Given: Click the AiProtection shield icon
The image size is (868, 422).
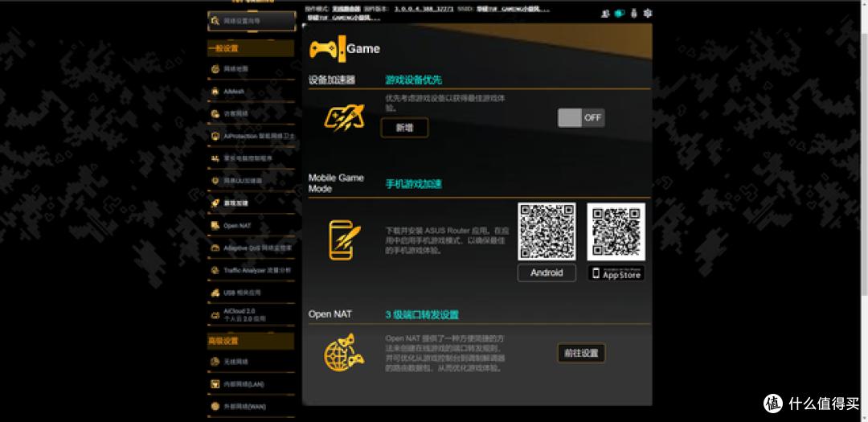Looking at the screenshot, I should pyautogui.click(x=215, y=136).
